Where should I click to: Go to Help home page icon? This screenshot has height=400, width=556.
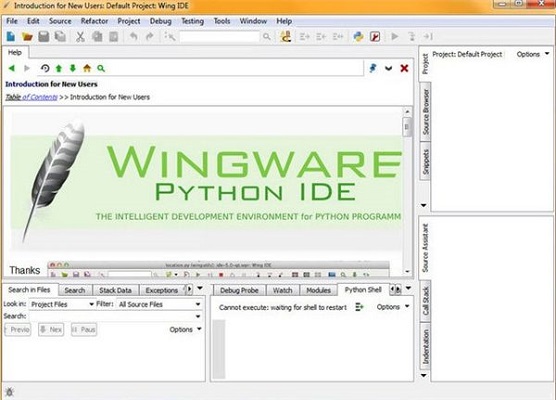[x=87, y=68]
